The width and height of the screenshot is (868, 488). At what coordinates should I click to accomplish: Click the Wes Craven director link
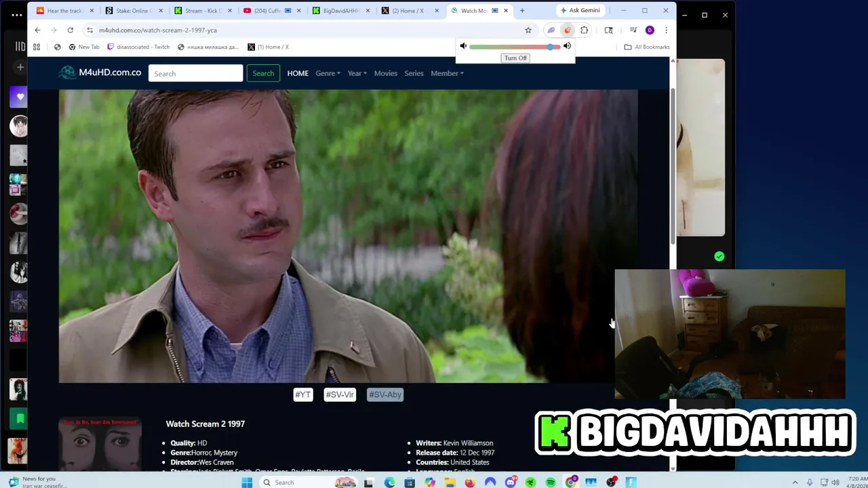(x=216, y=462)
